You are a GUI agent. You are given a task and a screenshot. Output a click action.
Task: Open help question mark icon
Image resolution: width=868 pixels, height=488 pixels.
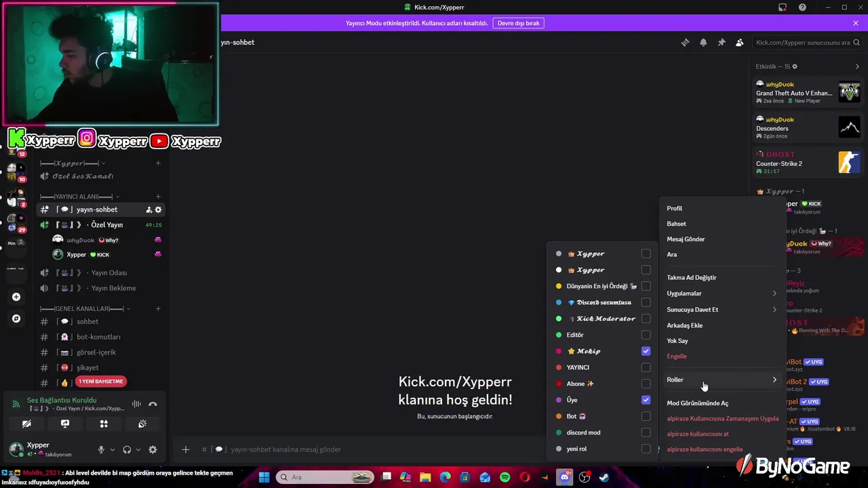point(802,7)
